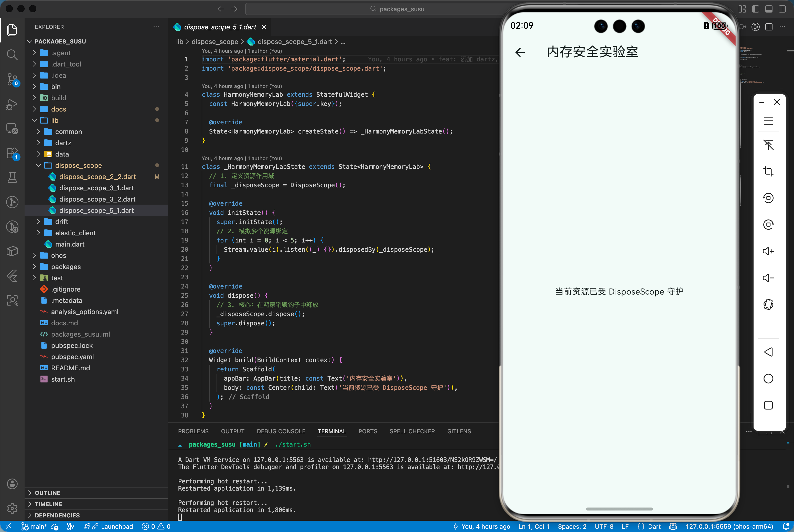Click Launchpad in the status bar
The image size is (794, 532).
pyautogui.click(x=116, y=526)
